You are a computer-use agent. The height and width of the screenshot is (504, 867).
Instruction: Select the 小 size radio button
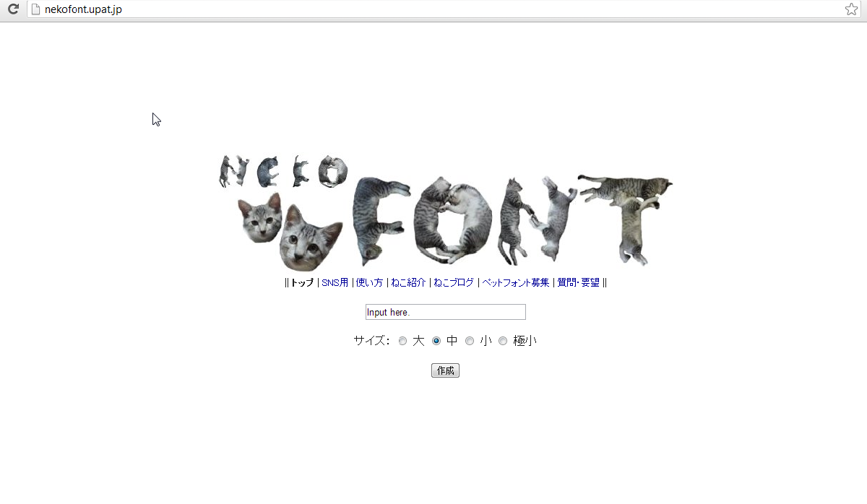pyautogui.click(x=470, y=341)
